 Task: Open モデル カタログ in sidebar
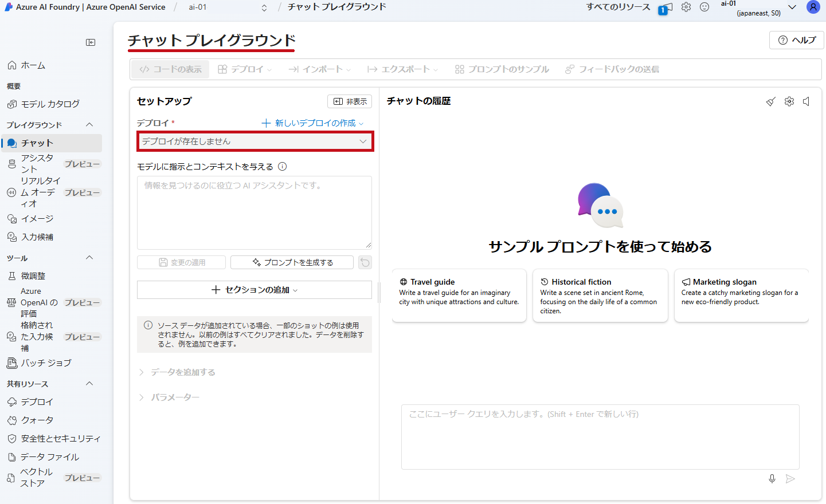pos(50,104)
